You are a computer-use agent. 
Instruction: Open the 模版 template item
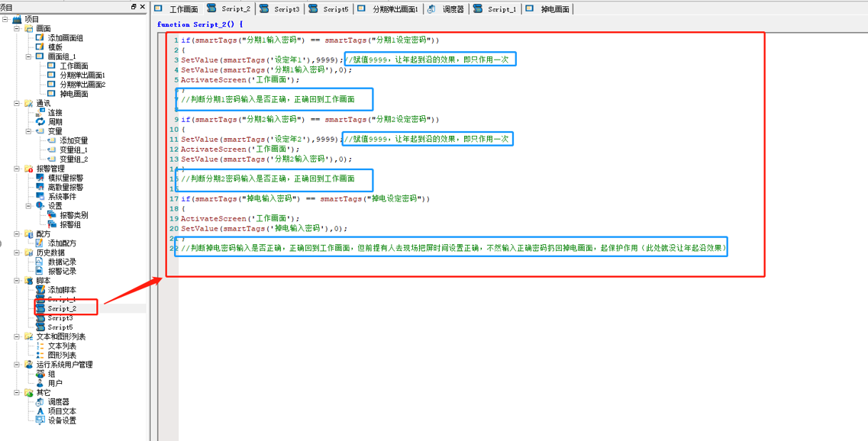pyautogui.click(x=54, y=47)
